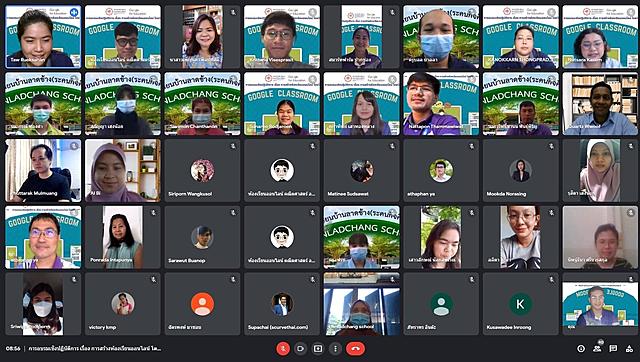Click muted mic icon on Siriporn Wangkusol tile
The width and height of the screenshot is (640, 362).
(x=233, y=146)
